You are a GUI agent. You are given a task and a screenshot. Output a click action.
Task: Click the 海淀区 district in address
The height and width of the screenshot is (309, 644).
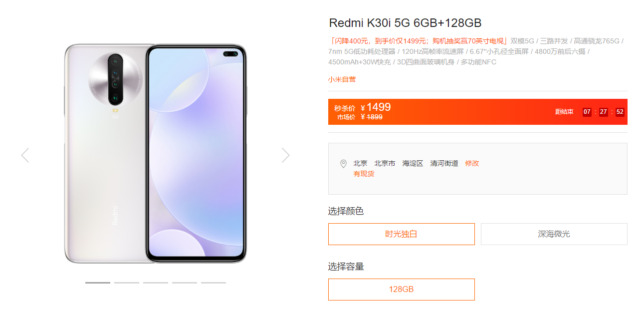(x=413, y=163)
